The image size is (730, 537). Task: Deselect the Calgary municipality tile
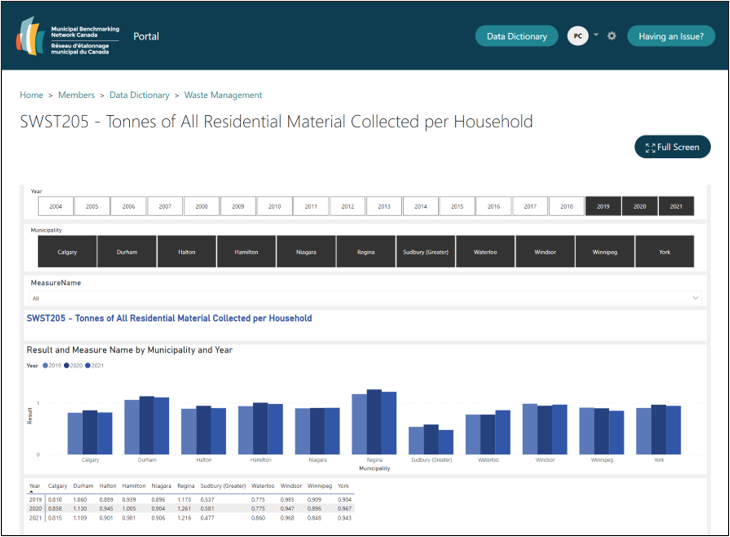[x=67, y=252]
